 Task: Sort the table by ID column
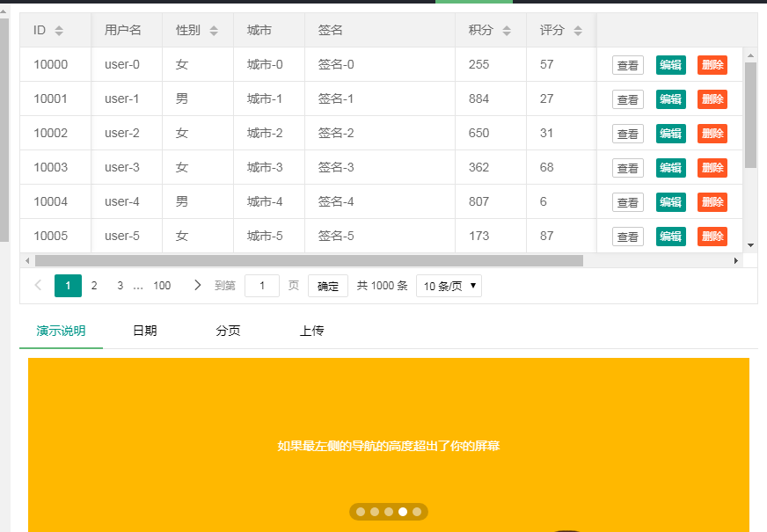pos(59,31)
